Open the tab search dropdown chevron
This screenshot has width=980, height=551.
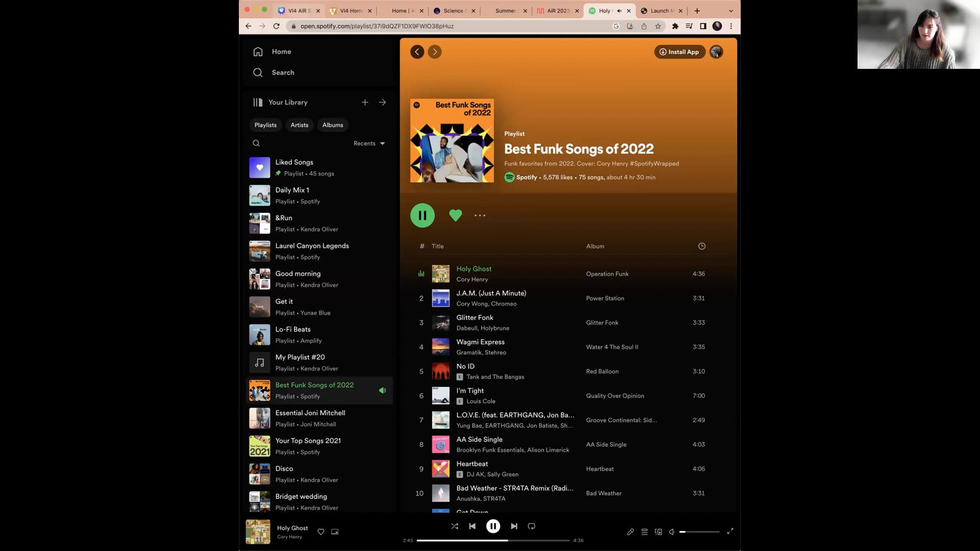click(731, 11)
